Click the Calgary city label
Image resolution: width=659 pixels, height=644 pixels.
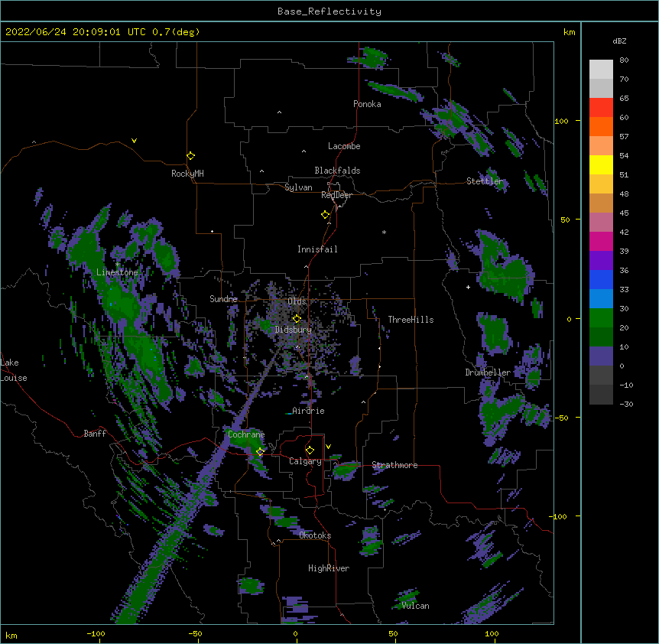pyautogui.click(x=305, y=461)
